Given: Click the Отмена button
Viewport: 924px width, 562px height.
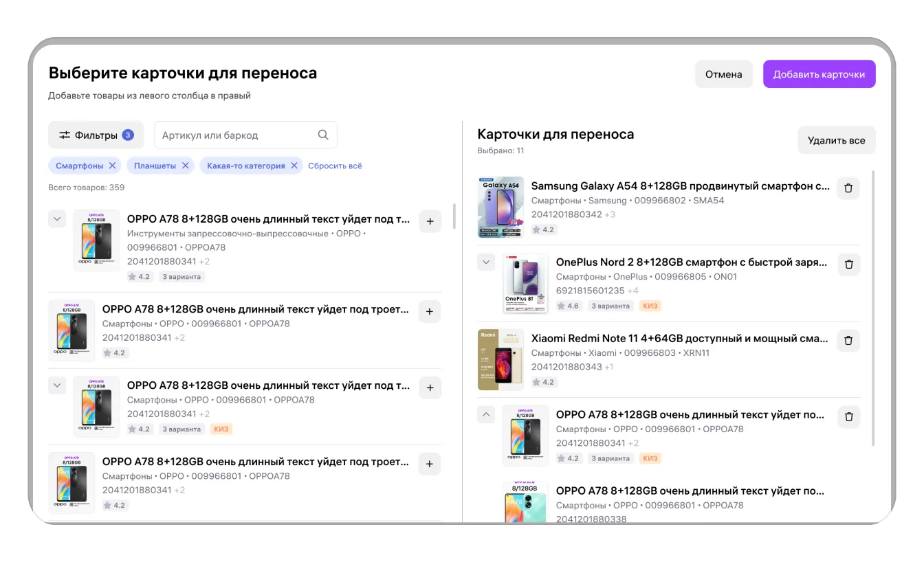Looking at the screenshot, I should pyautogui.click(x=724, y=74).
